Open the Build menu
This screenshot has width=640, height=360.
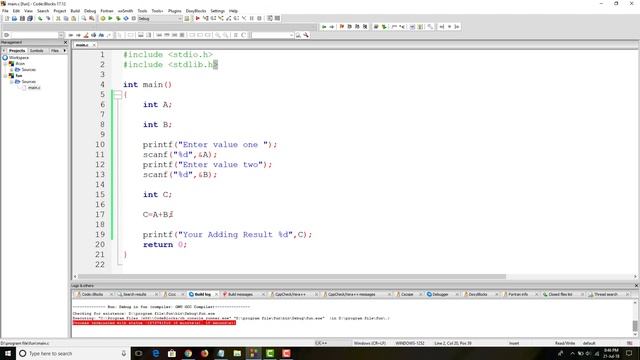pyautogui.click(x=75, y=11)
